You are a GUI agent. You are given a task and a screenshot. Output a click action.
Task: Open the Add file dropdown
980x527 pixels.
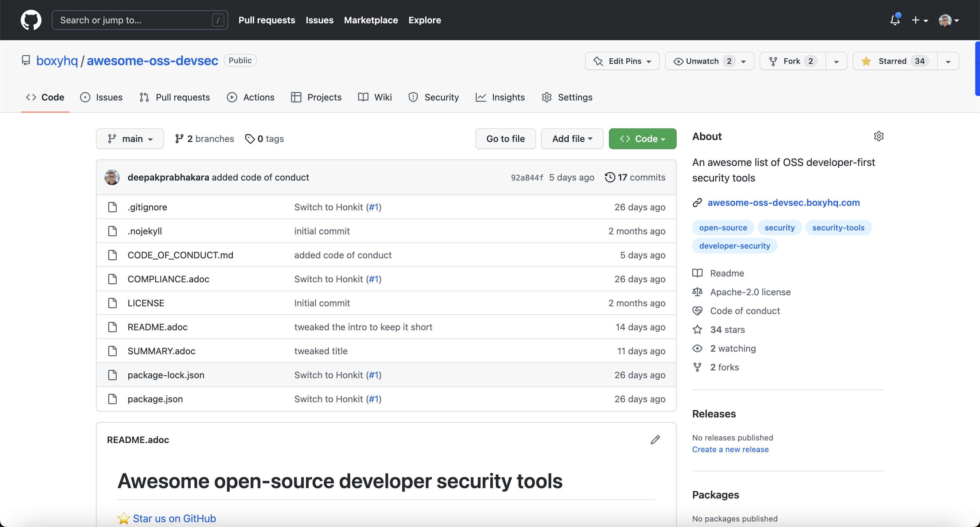coord(572,139)
